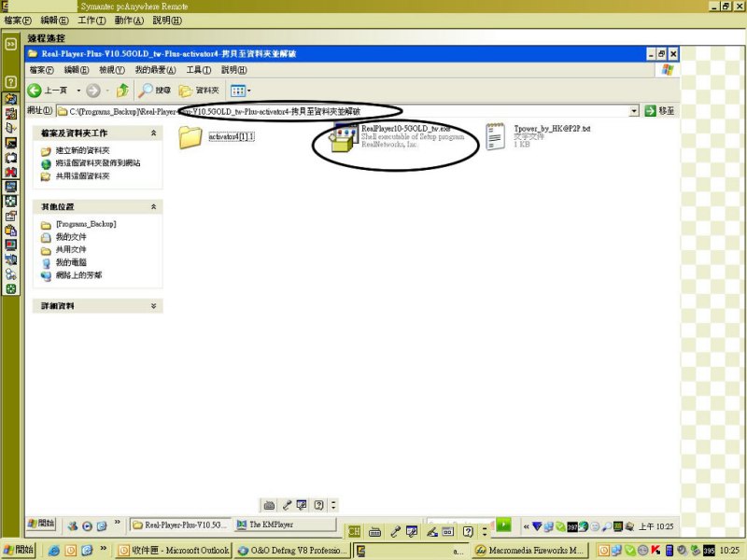Open O&O Defrag V8 Professional taskbar item
747x560 pixels.
pyautogui.click(x=292, y=551)
